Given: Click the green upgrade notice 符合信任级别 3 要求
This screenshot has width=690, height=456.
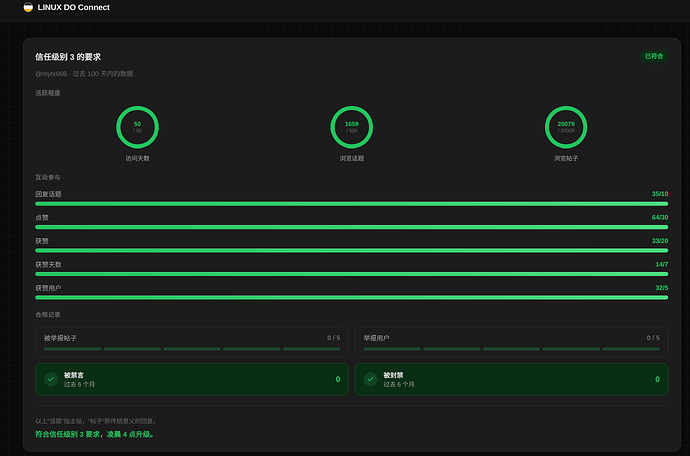Looking at the screenshot, I should pyautogui.click(x=95, y=434).
